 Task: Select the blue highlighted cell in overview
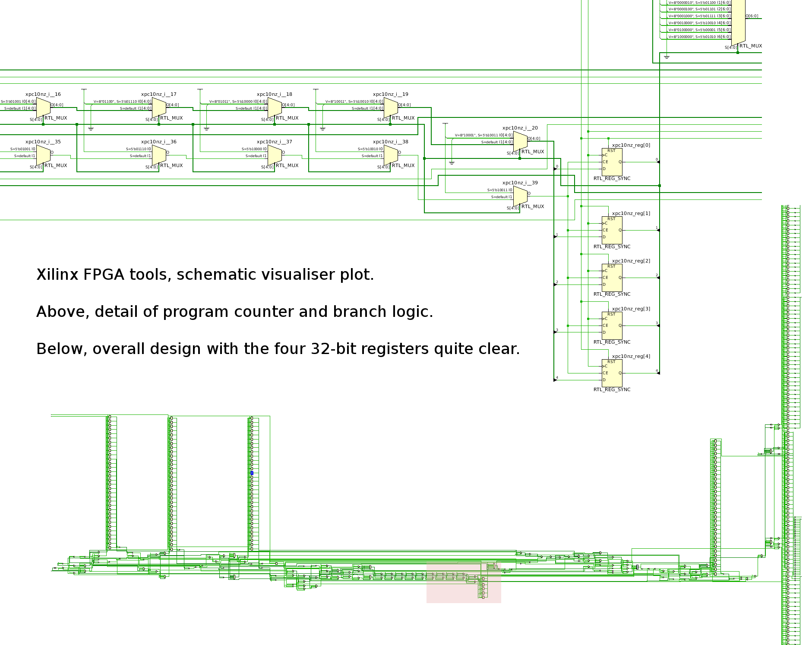pos(252,473)
